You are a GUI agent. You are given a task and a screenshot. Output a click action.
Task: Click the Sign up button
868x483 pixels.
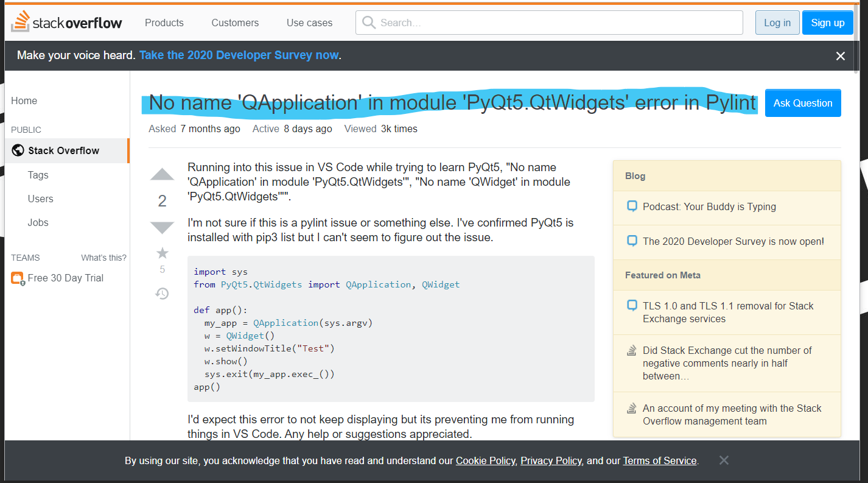[828, 23]
